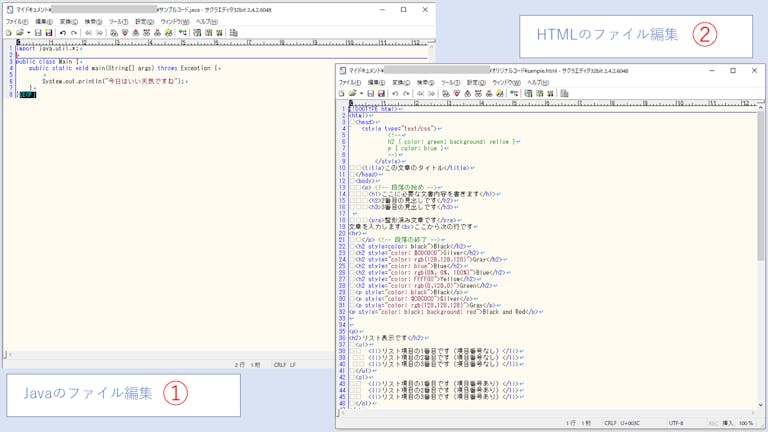This screenshot has height=432, width=768.
Task: Click Save As icon in Java window
Action: [x=48, y=33]
